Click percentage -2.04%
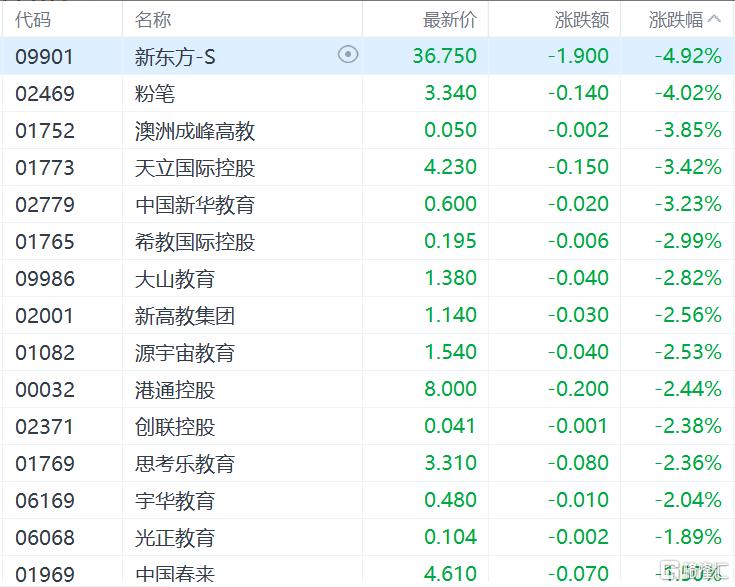 pyautogui.click(x=688, y=500)
